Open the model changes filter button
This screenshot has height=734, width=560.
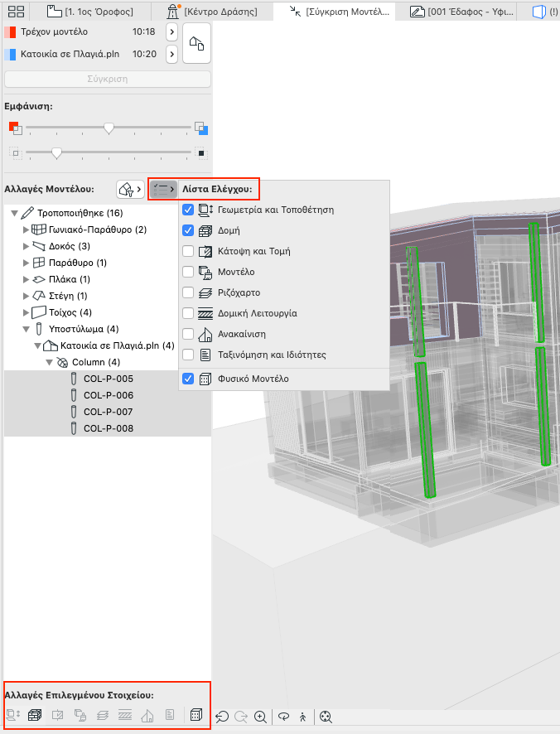[x=130, y=189]
